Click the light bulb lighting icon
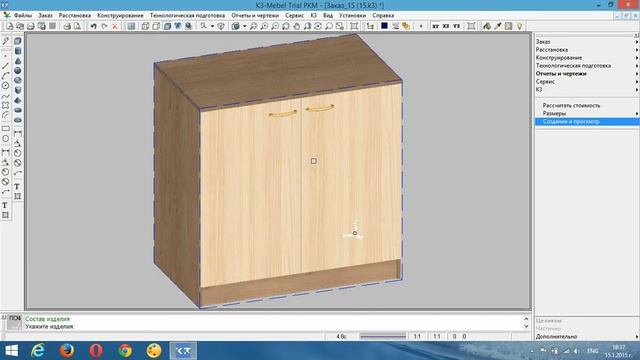Viewport: 640px width, 360px height. point(520,26)
